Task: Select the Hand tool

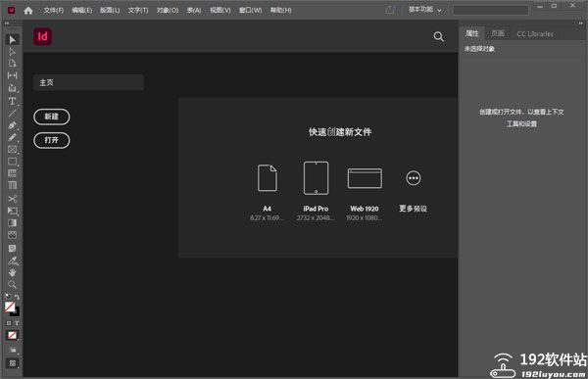Action: point(12,272)
